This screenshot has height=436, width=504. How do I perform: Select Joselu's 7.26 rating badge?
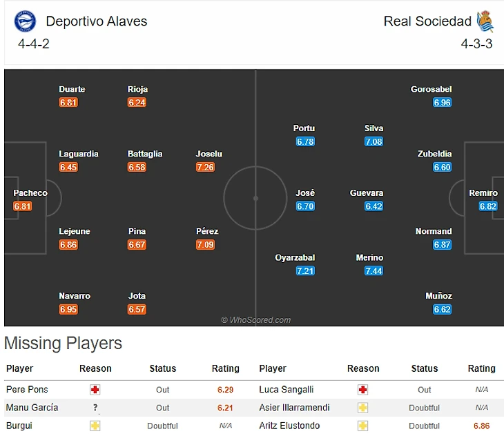point(205,167)
